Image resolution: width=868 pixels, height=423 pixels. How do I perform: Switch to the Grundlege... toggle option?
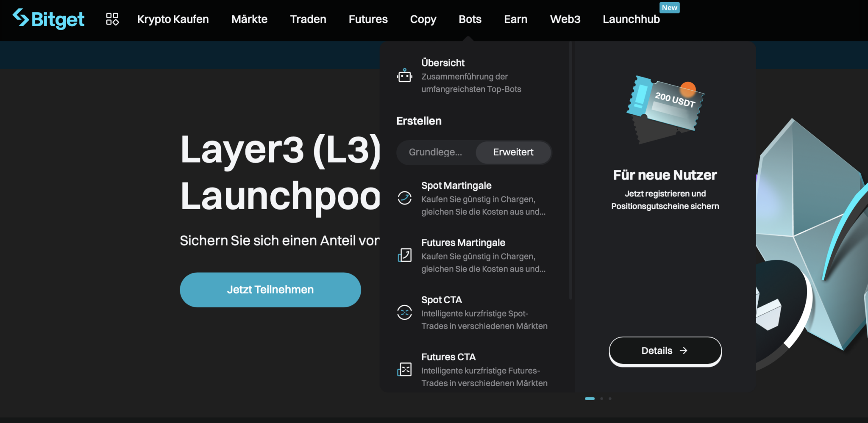(x=435, y=152)
